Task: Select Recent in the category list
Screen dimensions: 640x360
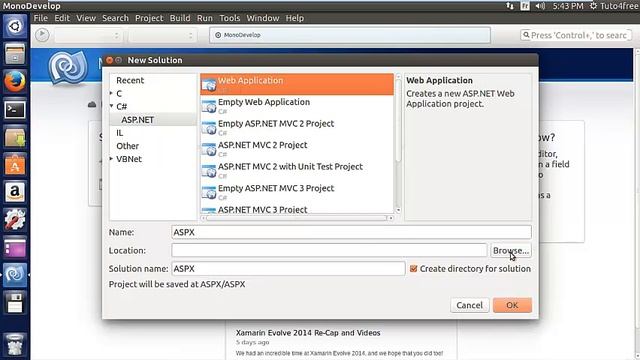Action: pos(130,80)
